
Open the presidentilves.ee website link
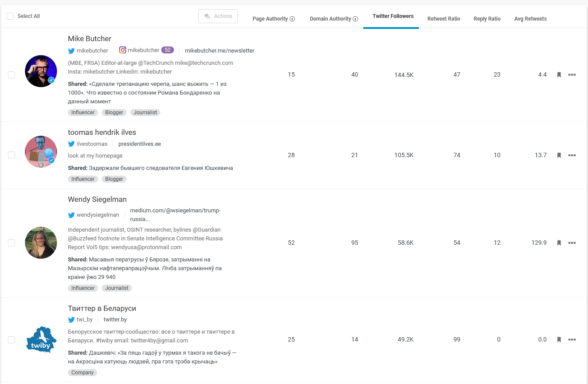point(139,144)
